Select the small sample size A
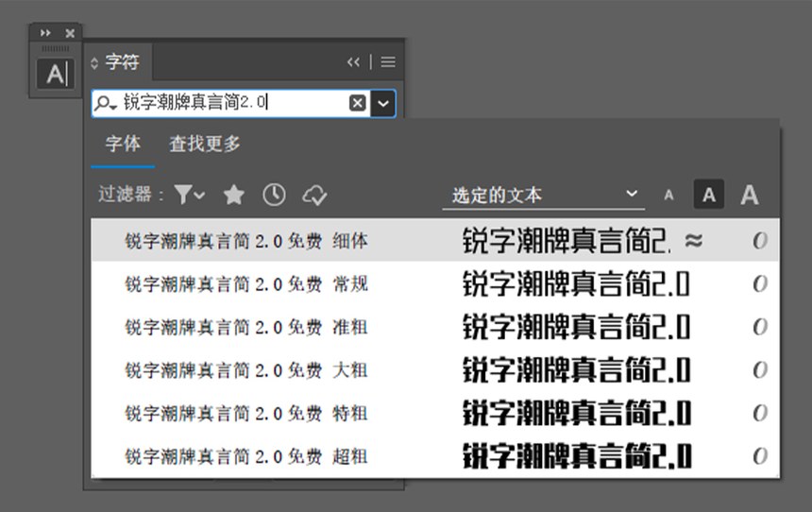 668,196
